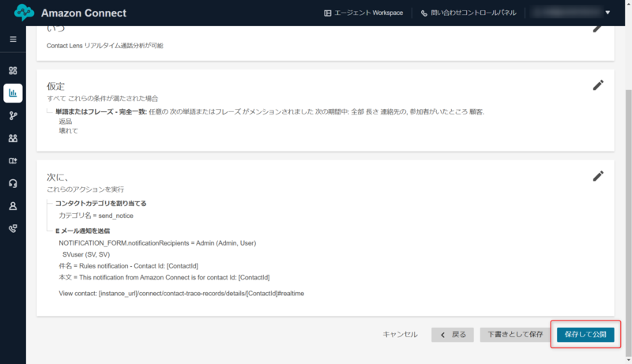Click 保存して公開 button
632x364 pixels.
pyautogui.click(x=585, y=335)
